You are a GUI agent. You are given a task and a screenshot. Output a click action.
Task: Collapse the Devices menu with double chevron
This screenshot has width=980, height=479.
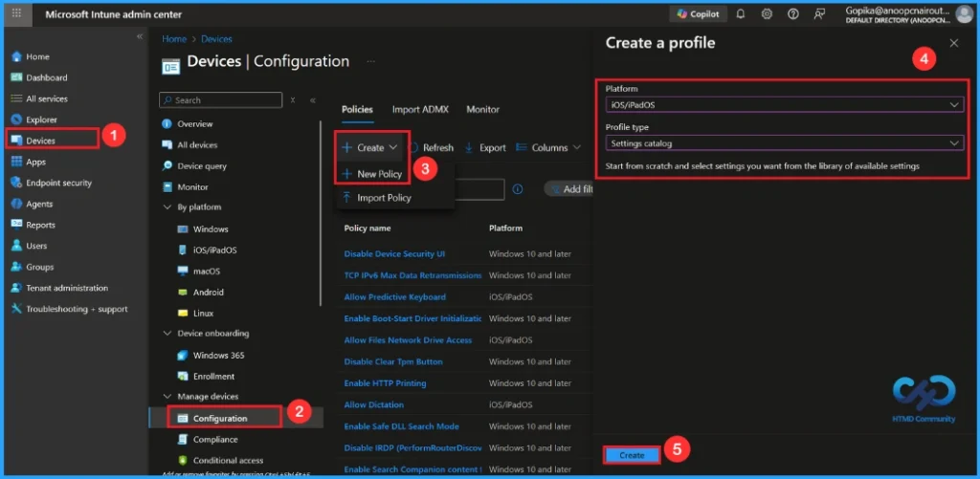(x=313, y=100)
